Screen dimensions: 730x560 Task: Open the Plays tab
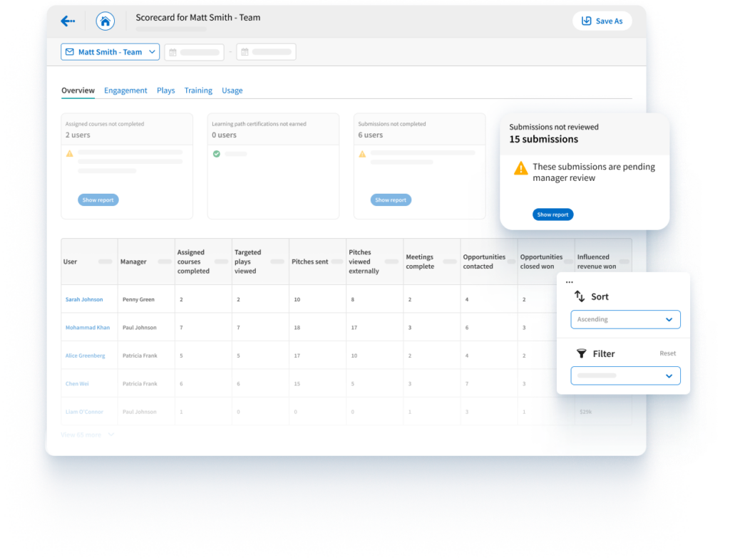pos(165,90)
